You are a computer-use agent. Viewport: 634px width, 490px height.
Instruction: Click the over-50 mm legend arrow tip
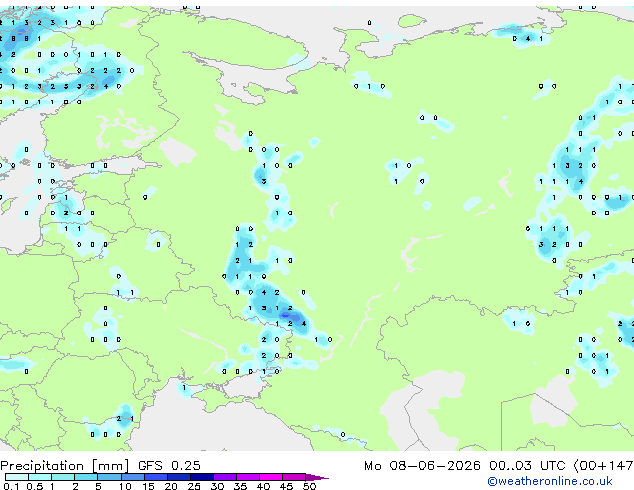pyautogui.click(x=317, y=478)
